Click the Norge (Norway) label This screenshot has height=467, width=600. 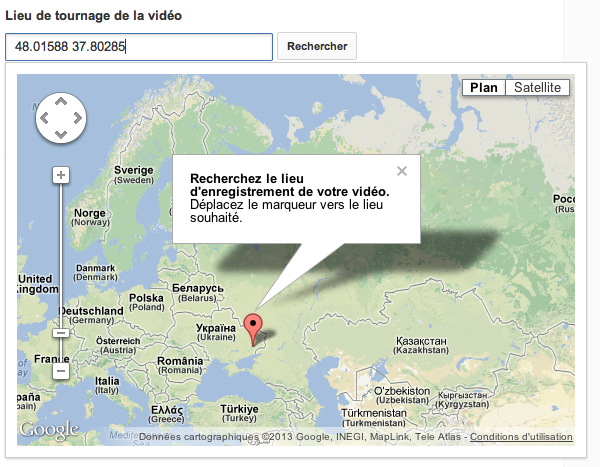click(90, 217)
